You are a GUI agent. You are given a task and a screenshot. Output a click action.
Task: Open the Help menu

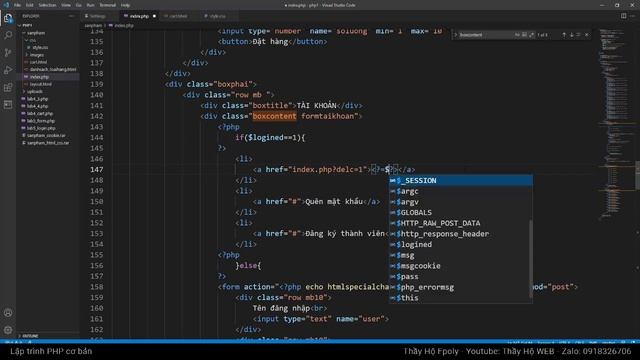pos(125,5)
